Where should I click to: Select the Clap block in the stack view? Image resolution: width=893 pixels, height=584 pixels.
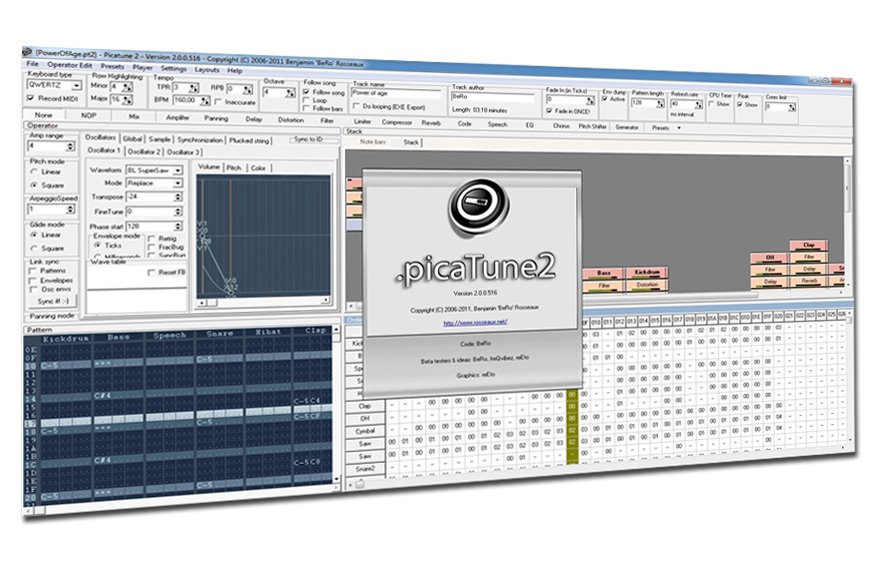[x=809, y=245]
